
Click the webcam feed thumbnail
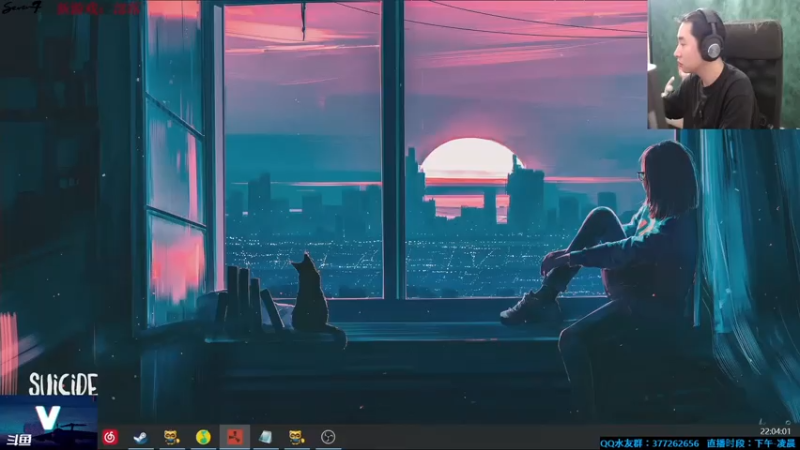[x=723, y=64]
